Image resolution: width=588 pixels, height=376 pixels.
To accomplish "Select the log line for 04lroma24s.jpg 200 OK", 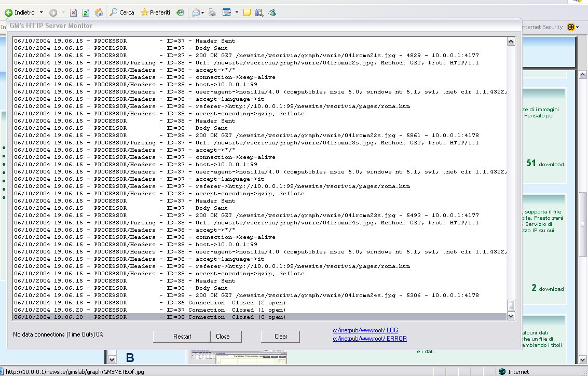I will [259, 296].
